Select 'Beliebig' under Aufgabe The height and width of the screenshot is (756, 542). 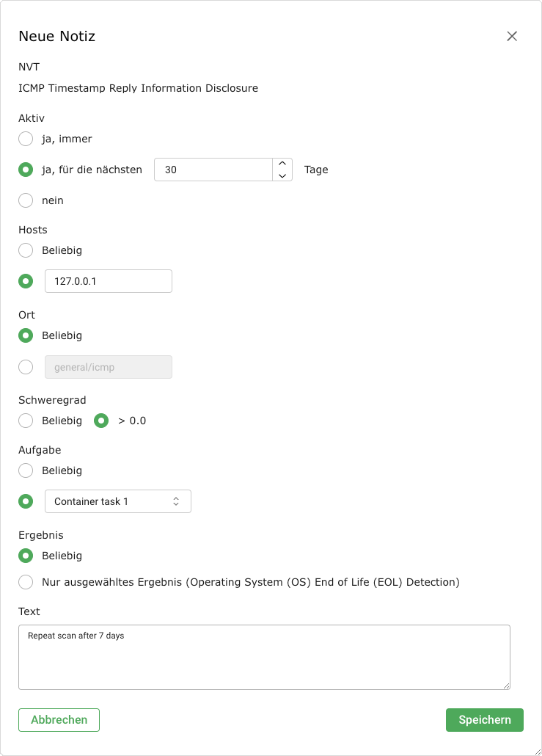[26, 470]
